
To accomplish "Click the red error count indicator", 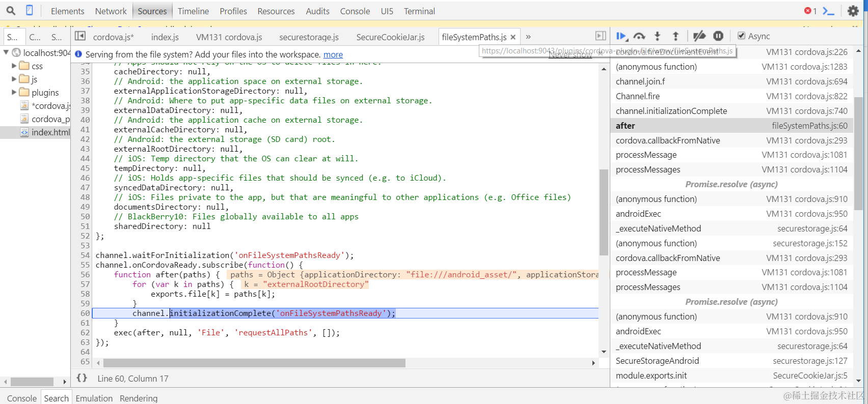I will coord(810,11).
